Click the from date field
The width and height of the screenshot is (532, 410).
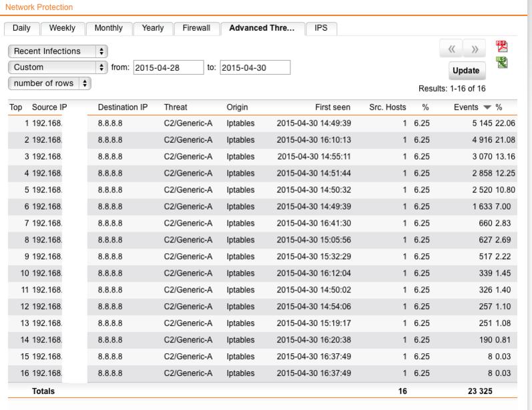(168, 67)
